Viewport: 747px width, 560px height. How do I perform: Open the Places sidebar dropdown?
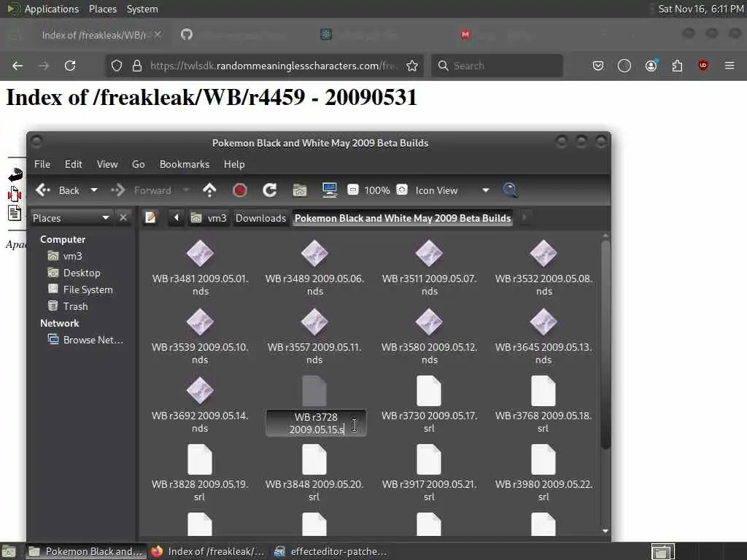coord(71,218)
